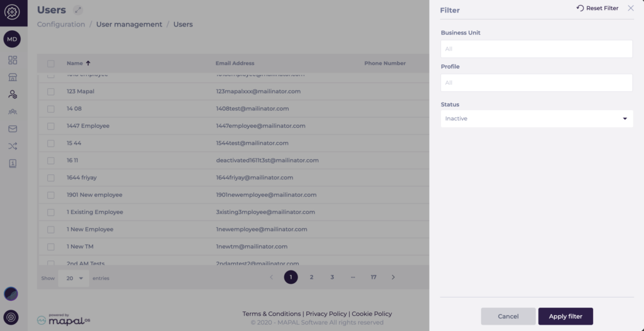644x331 pixels.
Task: Check the box for 123 Mapal
Action: 51,92
